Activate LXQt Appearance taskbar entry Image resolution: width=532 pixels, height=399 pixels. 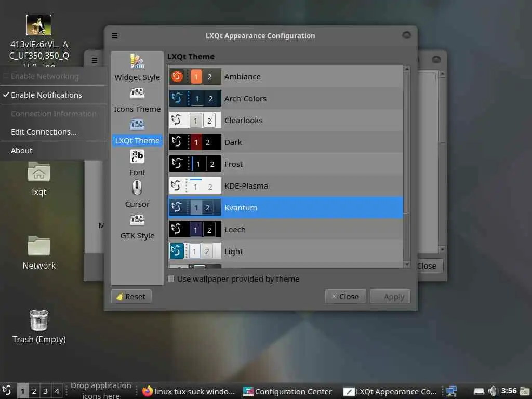(x=390, y=391)
